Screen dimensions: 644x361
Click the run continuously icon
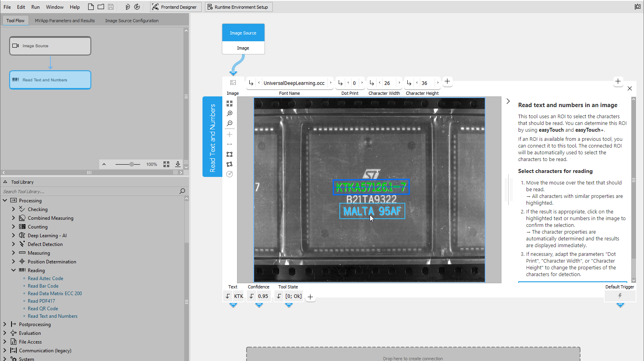pos(137,7)
